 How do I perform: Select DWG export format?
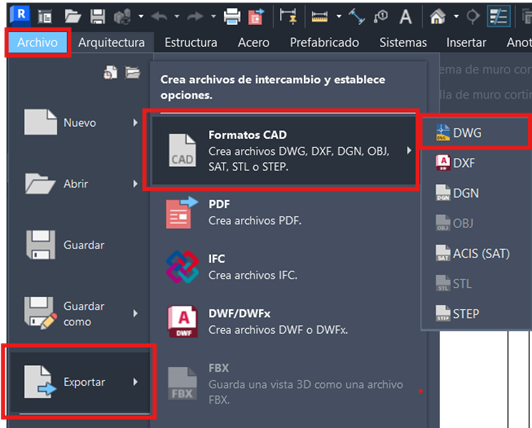coord(476,133)
